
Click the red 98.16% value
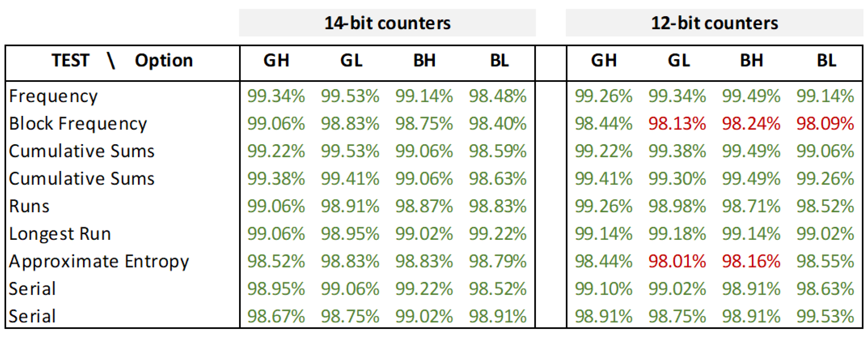pyautogui.click(x=751, y=261)
